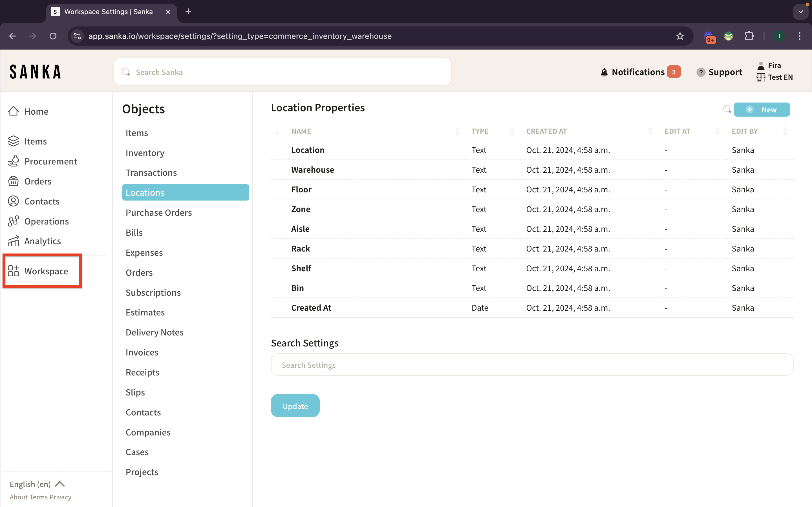This screenshot has width=812, height=507.
Task: Open the Privacy link in footer
Action: (60, 497)
